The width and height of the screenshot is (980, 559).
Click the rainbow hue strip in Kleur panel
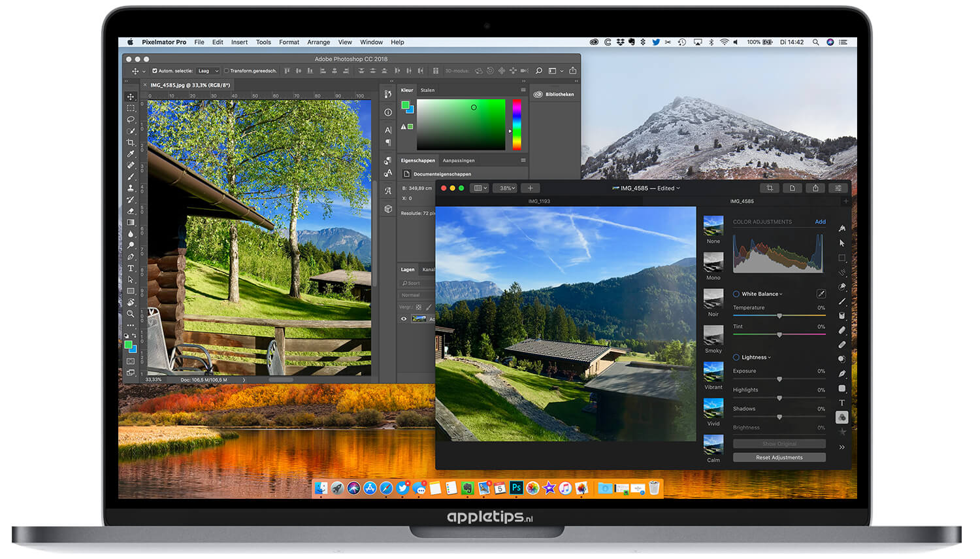point(517,125)
